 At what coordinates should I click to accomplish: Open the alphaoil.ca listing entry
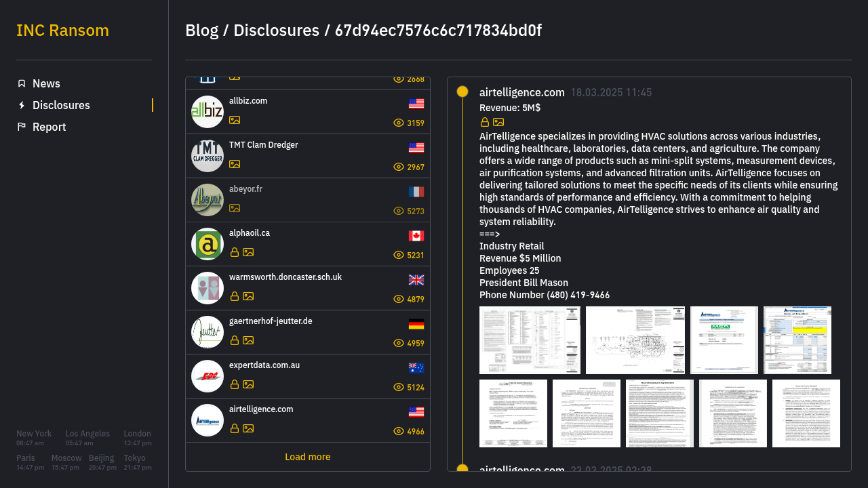308,244
